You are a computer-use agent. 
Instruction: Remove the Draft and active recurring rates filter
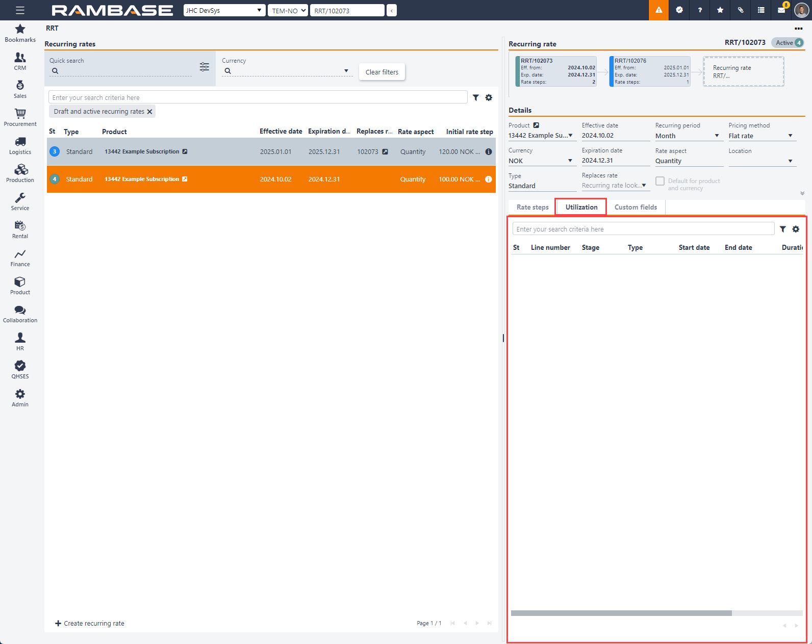pos(149,112)
